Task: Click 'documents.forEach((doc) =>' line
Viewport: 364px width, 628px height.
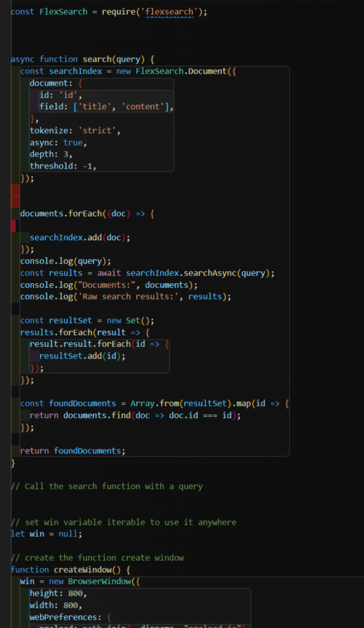Action: (x=87, y=214)
